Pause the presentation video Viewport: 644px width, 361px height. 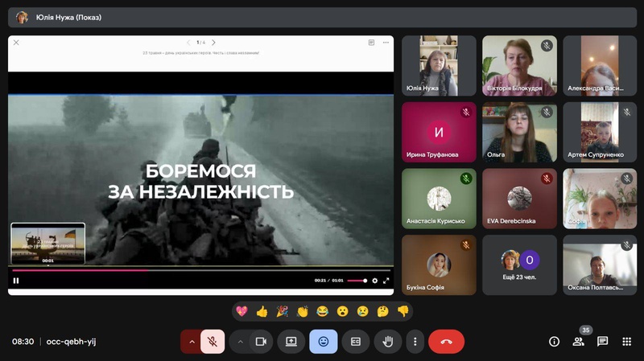pos(16,281)
